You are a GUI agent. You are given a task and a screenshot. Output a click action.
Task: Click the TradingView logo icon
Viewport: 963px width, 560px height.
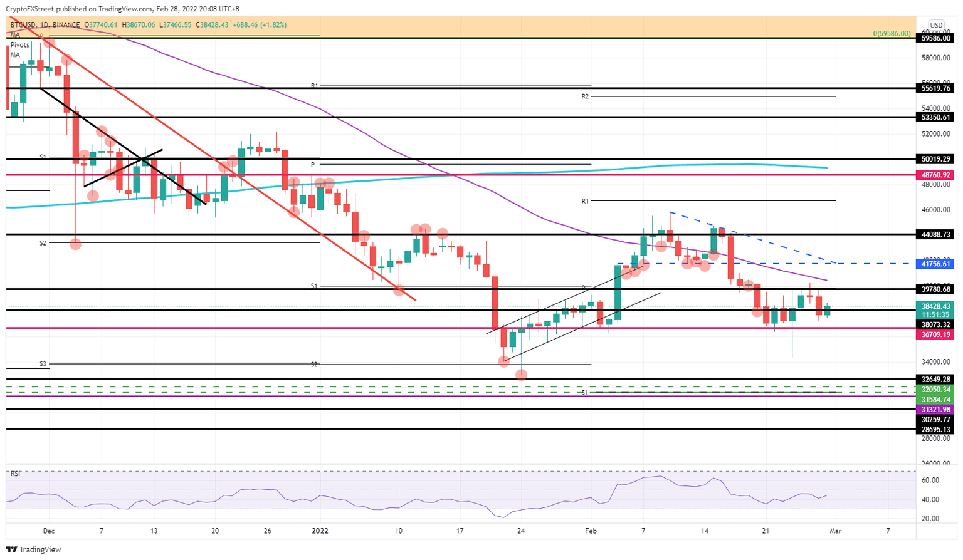(11, 549)
